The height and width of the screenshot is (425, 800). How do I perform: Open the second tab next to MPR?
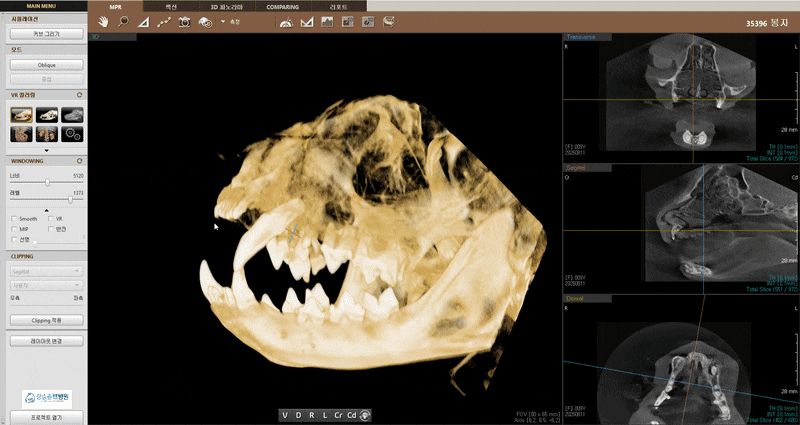click(x=171, y=7)
